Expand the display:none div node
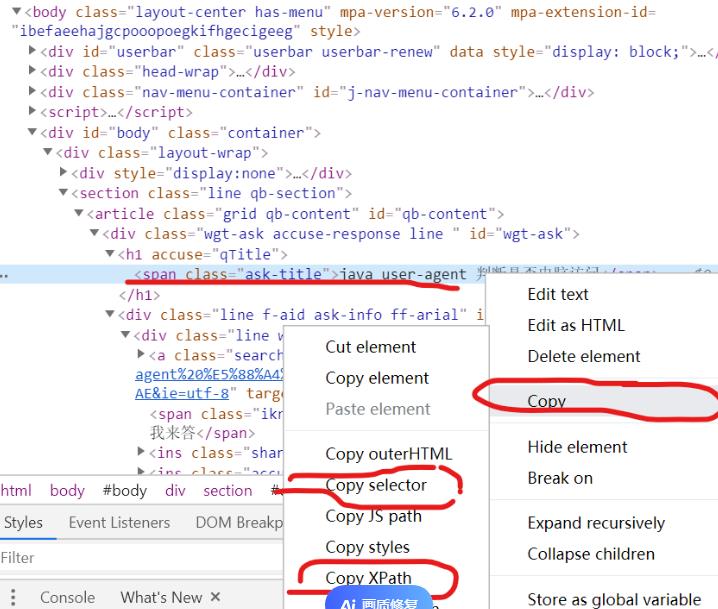 point(64,171)
